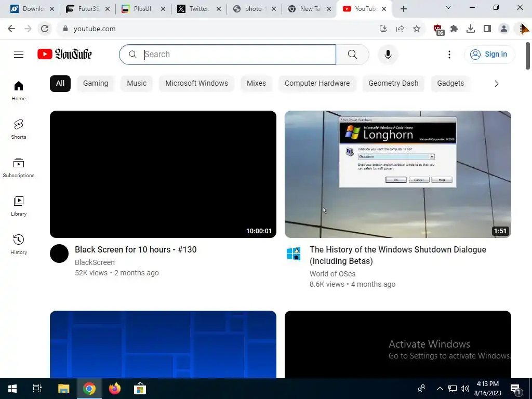This screenshot has height=399, width=532.
Task: Open the tab search dropdown chevron
Action: point(448,7)
